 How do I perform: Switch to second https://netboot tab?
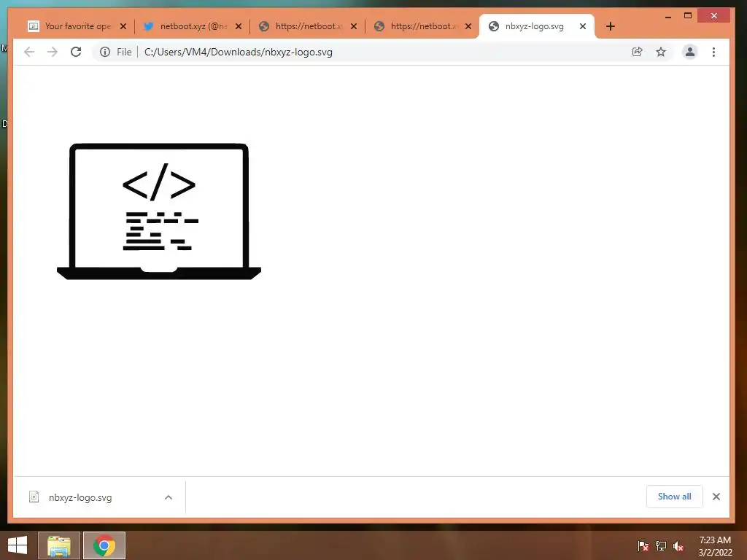pos(423,26)
